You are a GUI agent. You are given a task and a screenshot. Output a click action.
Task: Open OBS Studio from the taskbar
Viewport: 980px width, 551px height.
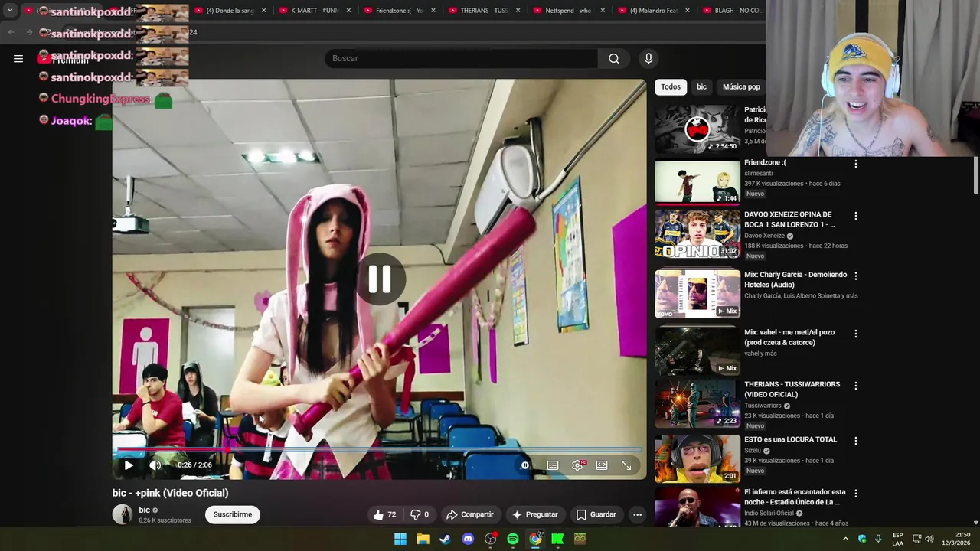491,539
